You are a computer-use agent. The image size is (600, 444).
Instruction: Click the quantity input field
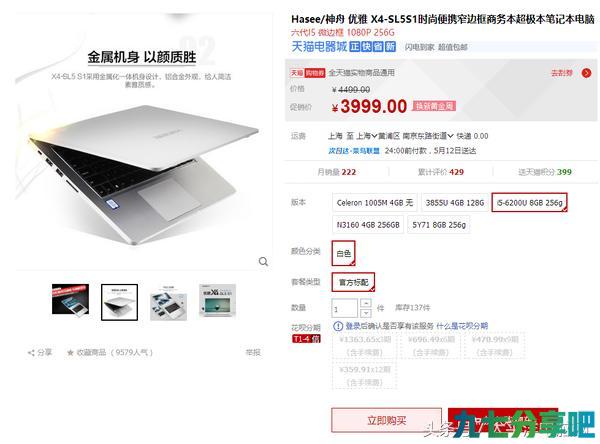point(344,308)
